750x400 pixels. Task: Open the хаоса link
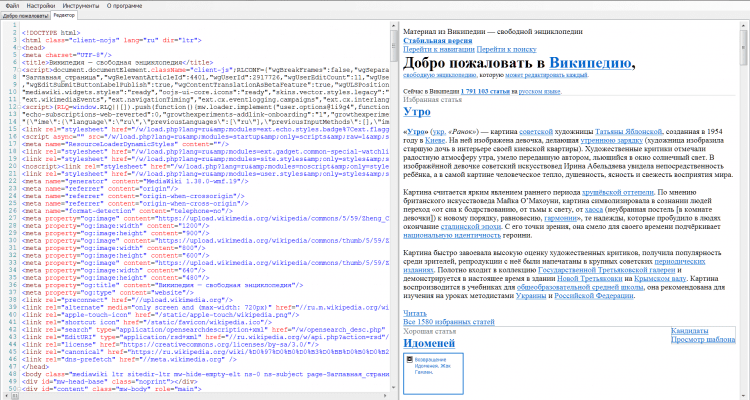(x=594, y=210)
